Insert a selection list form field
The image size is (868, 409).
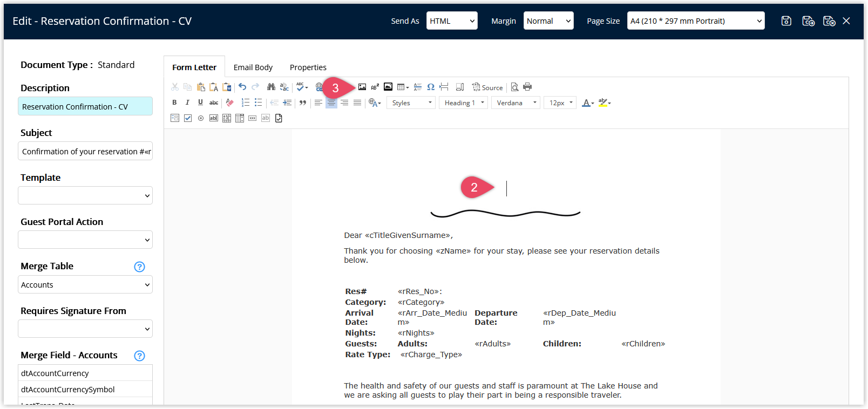pos(240,118)
